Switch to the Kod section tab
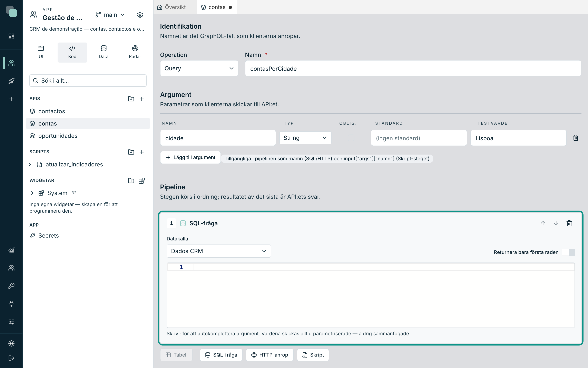Image resolution: width=588 pixels, height=368 pixels. coord(72,52)
